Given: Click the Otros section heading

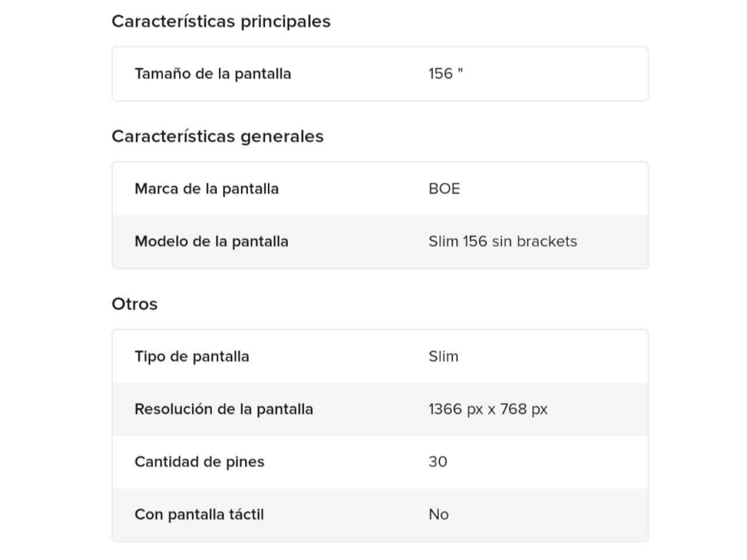Looking at the screenshot, I should click(134, 304).
